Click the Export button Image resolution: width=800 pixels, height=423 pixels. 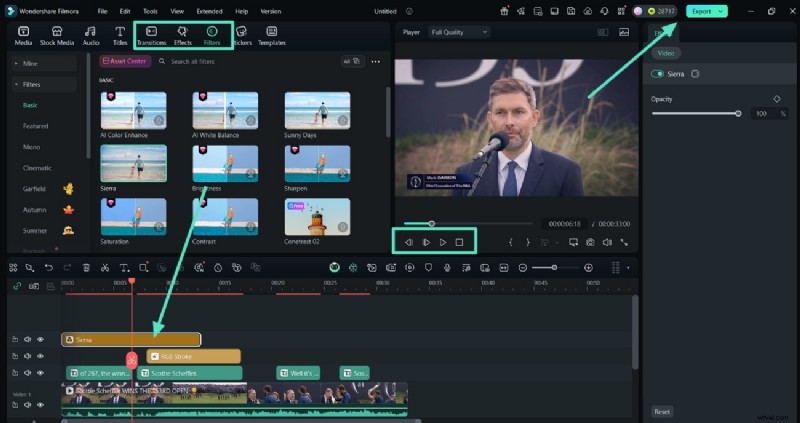[x=707, y=11]
